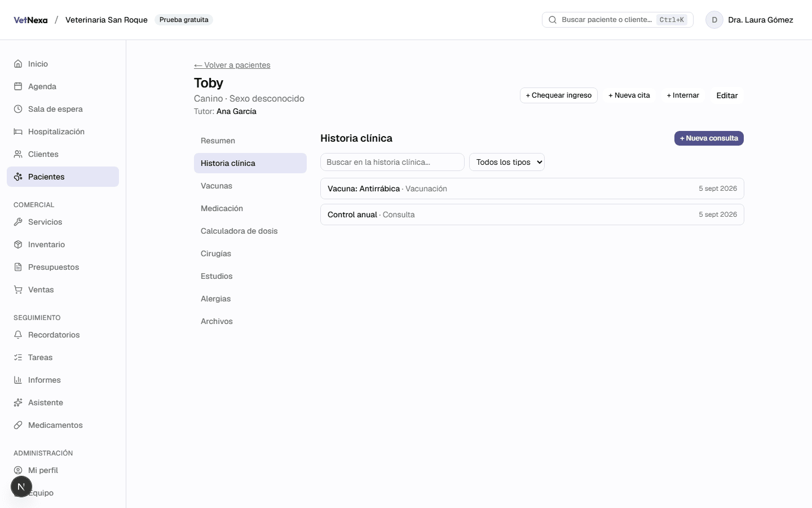Open the Calculadora de dosis tab
This screenshot has height=508, width=812.
point(250,231)
